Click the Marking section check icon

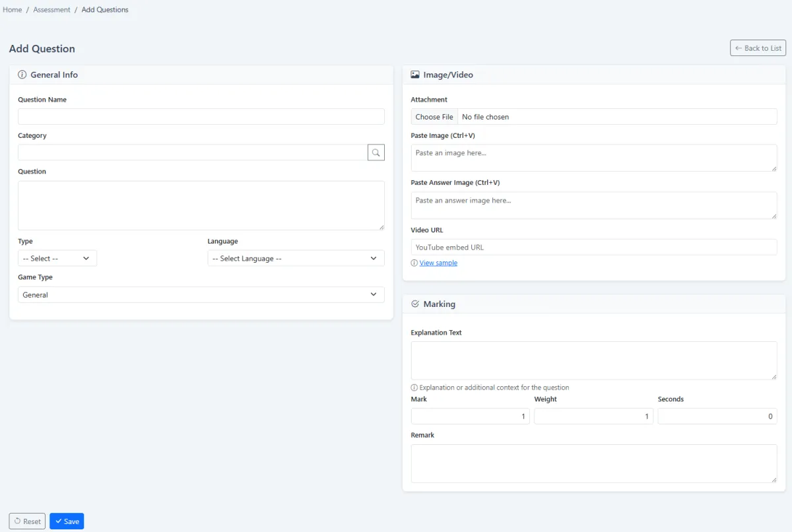coord(415,304)
